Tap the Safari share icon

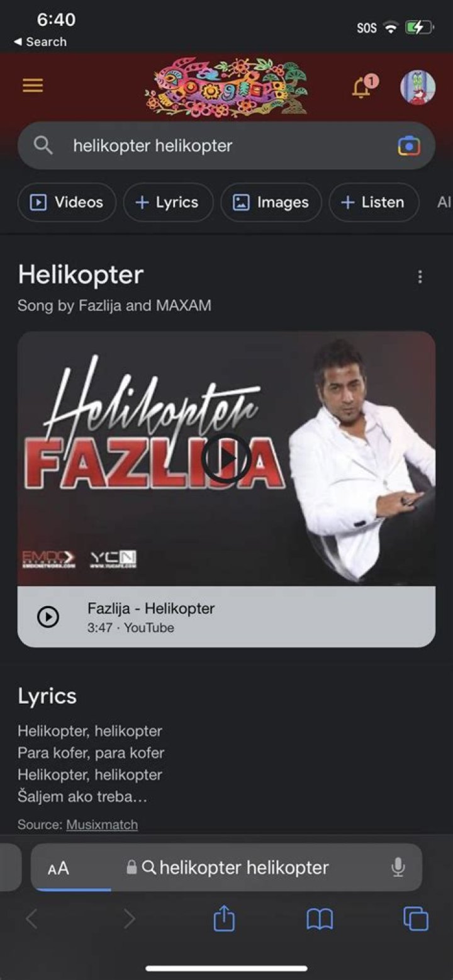(x=224, y=919)
